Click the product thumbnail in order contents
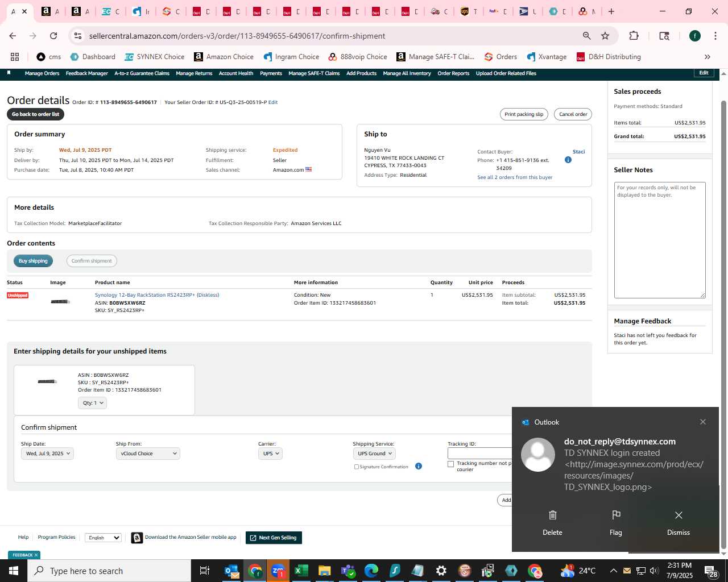Viewport: 728px width, 582px height. [60, 302]
